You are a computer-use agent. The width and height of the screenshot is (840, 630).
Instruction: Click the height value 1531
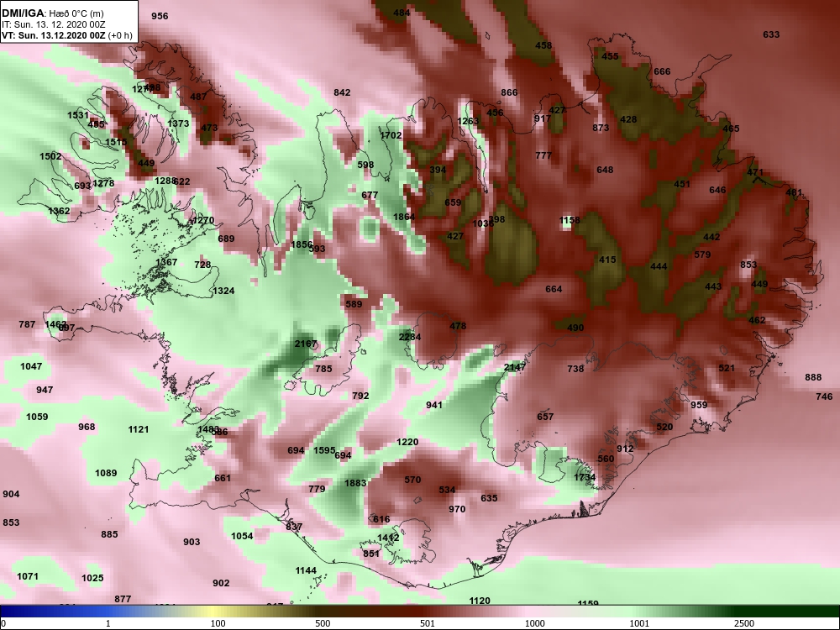point(78,115)
